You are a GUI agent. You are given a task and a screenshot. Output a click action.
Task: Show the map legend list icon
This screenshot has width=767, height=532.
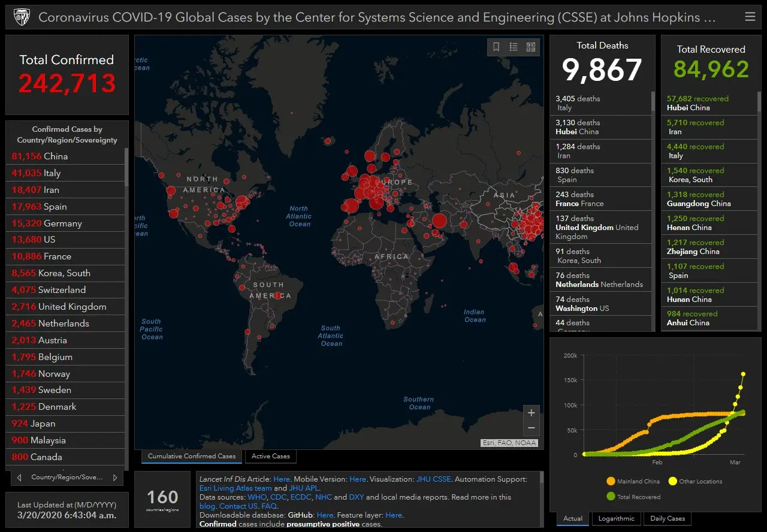[x=514, y=47]
